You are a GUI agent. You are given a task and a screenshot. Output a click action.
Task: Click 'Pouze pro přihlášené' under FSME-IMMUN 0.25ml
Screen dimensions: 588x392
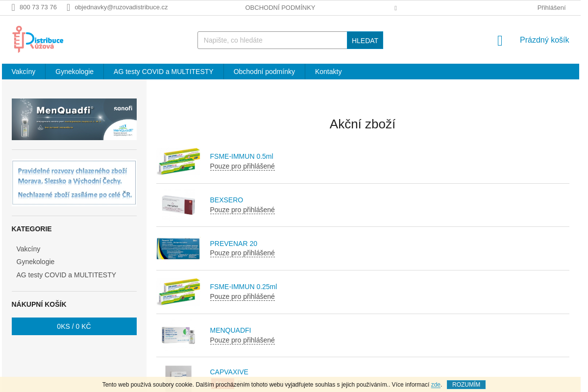[x=243, y=296]
